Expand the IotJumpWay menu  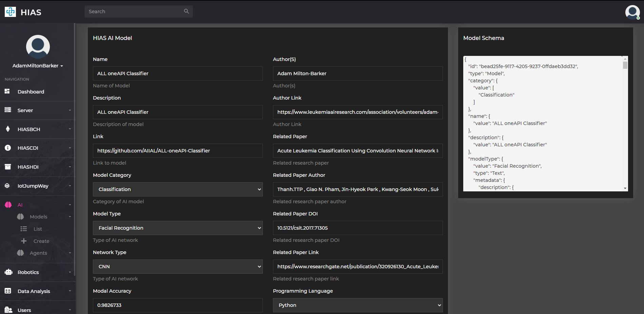pos(70,186)
